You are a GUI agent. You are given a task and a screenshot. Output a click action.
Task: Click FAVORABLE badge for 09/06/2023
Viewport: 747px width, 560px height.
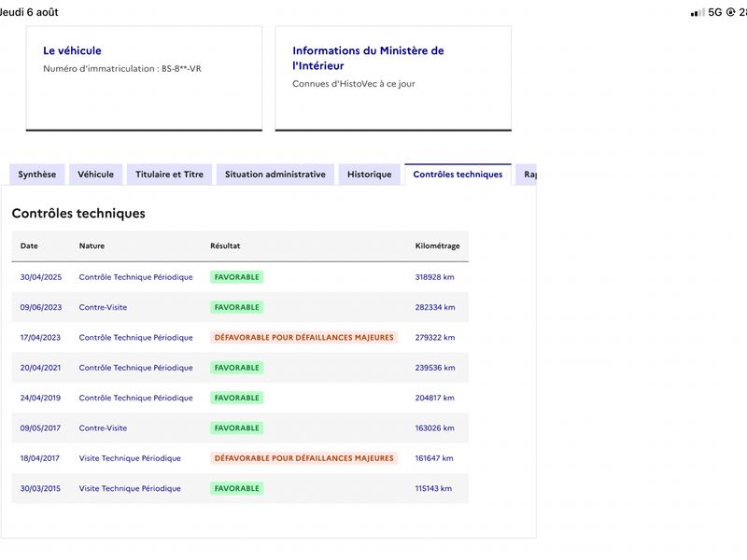point(237,307)
